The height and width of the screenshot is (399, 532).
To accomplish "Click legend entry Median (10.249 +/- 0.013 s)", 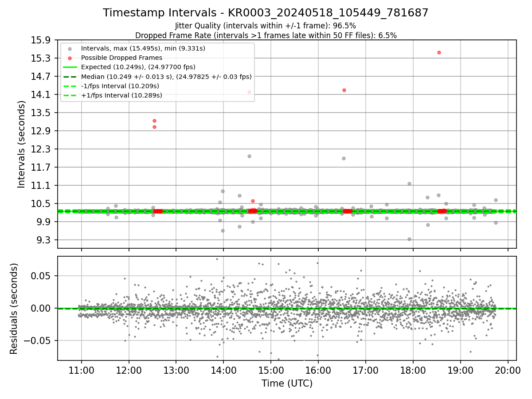I will [166, 77].
